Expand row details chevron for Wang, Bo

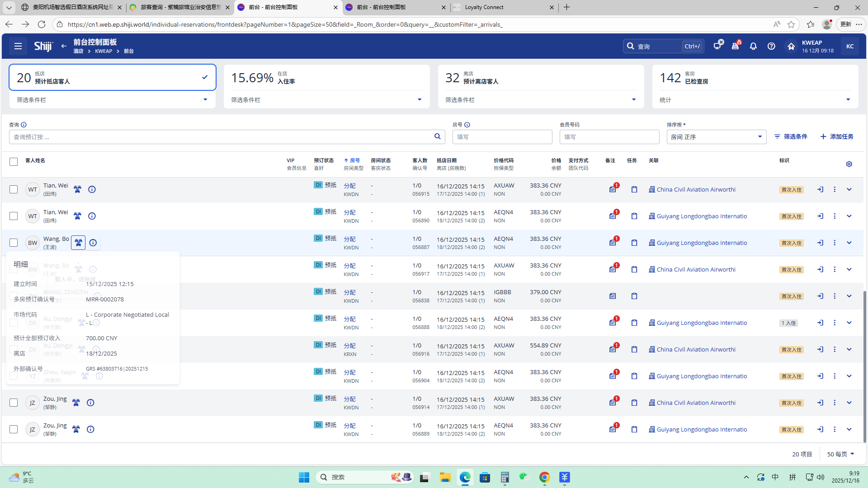point(849,243)
